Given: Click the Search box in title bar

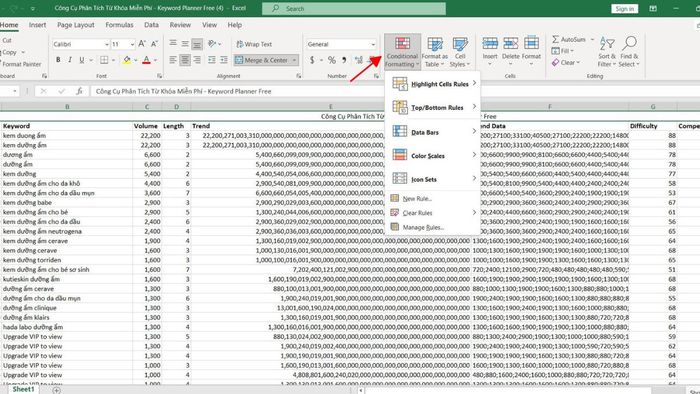Looking at the screenshot, I should point(354,8).
